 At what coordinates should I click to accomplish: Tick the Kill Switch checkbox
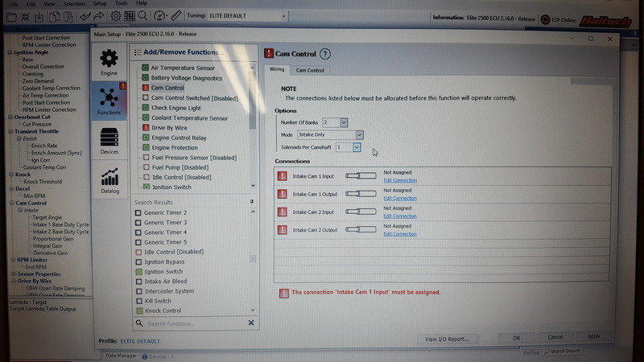tap(139, 301)
